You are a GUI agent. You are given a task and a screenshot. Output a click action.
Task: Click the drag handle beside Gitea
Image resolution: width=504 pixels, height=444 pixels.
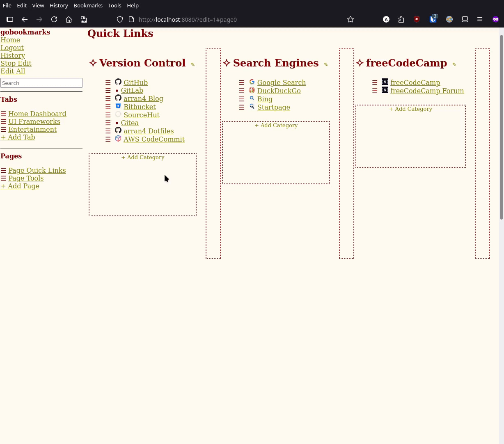coord(108,123)
